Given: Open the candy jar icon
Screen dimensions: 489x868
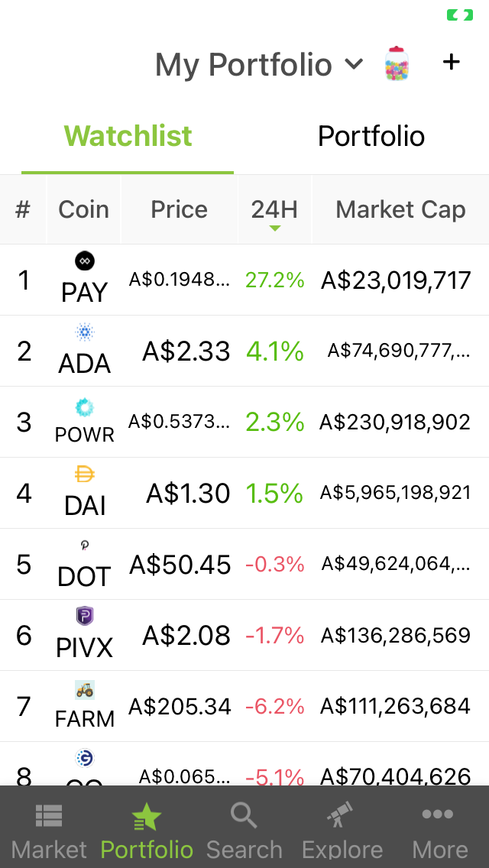Looking at the screenshot, I should [x=397, y=63].
